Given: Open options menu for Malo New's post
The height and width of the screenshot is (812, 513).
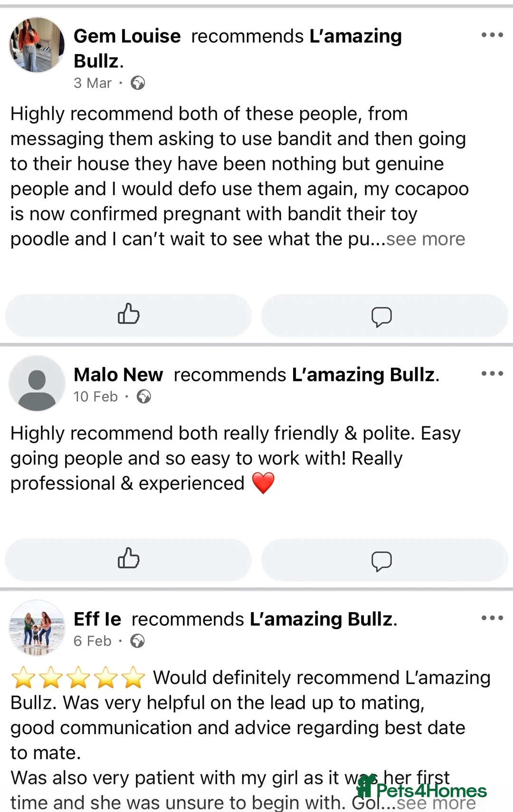Looking at the screenshot, I should click(492, 374).
